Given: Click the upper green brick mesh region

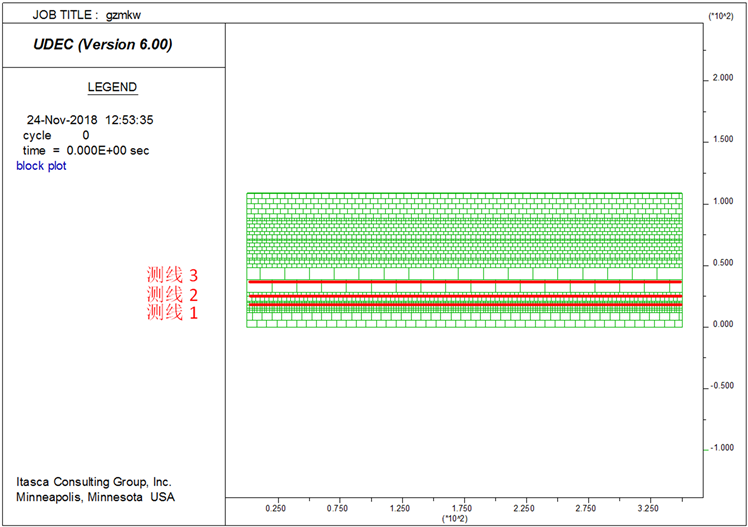Looking at the screenshot, I should [x=465, y=225].
